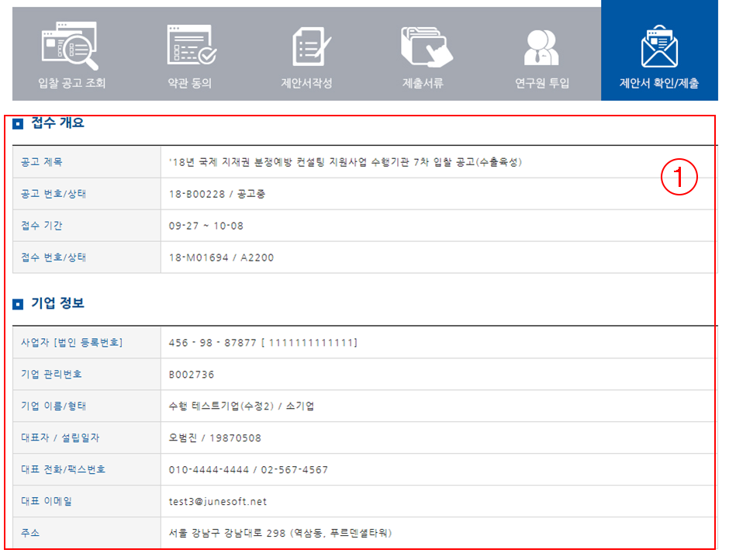The height and width of the screenshot is (560, 729).
Task: Click the 제안서 확인/제출 envelope icon
Action: click(659, 47)
